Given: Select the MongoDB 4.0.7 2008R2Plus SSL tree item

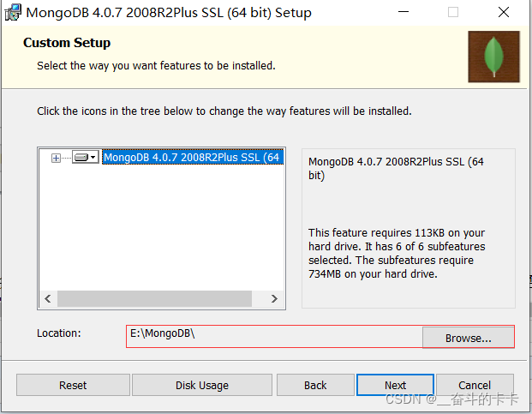Looking at the screenshot, I should [x=192, y=158].
